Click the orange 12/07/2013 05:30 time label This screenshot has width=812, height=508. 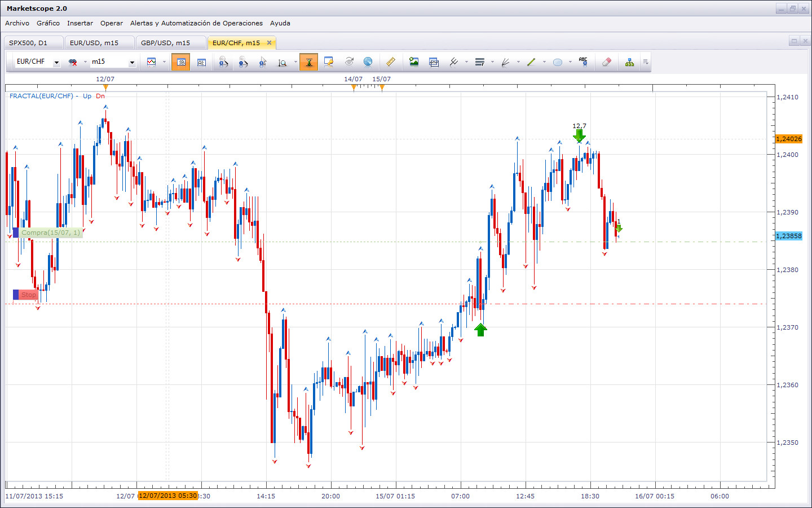pyautogui.click(x=168, y=496)
